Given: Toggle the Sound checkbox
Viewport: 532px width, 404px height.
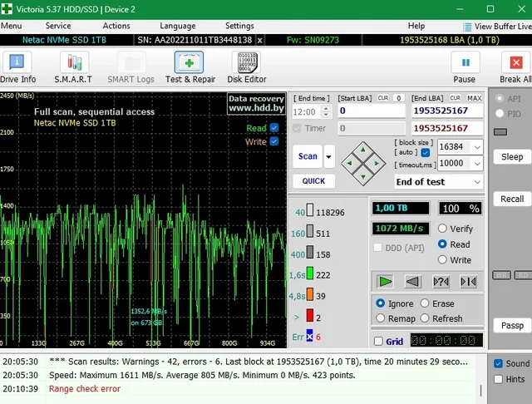Looking at the screenshot, I should coord(498,363).
